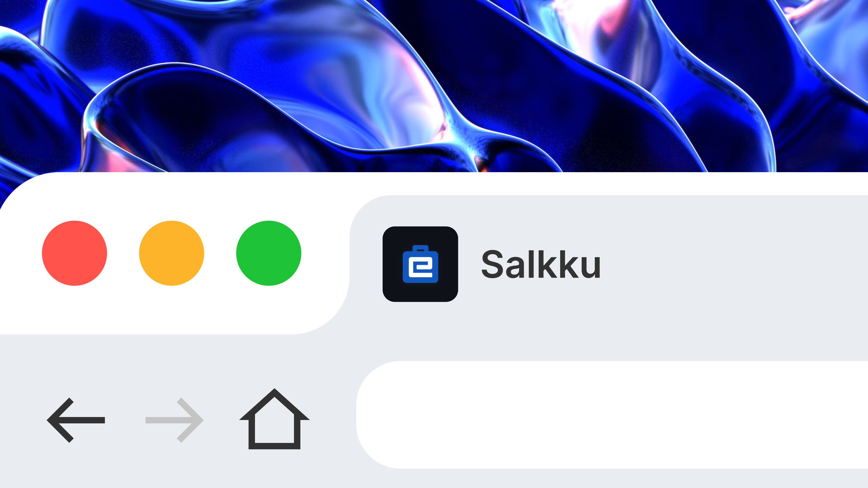Select the Salkku tab title text
The width and height of the screenshot is (868, 488).
pos(541,265)
